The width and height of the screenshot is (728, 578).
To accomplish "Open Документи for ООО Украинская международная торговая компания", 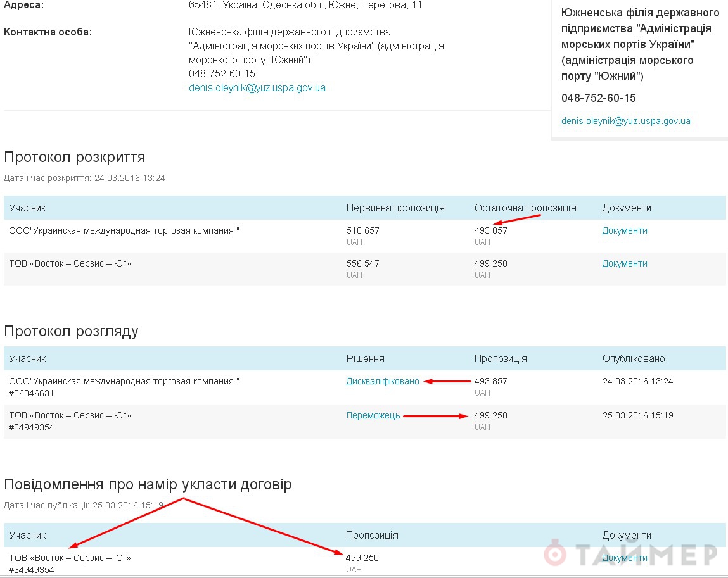I will (624, 231).
